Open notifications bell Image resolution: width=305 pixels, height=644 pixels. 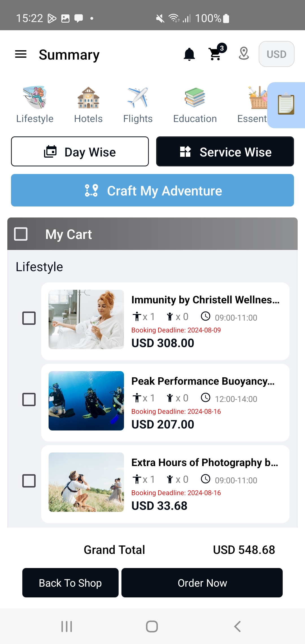[189, 54]
